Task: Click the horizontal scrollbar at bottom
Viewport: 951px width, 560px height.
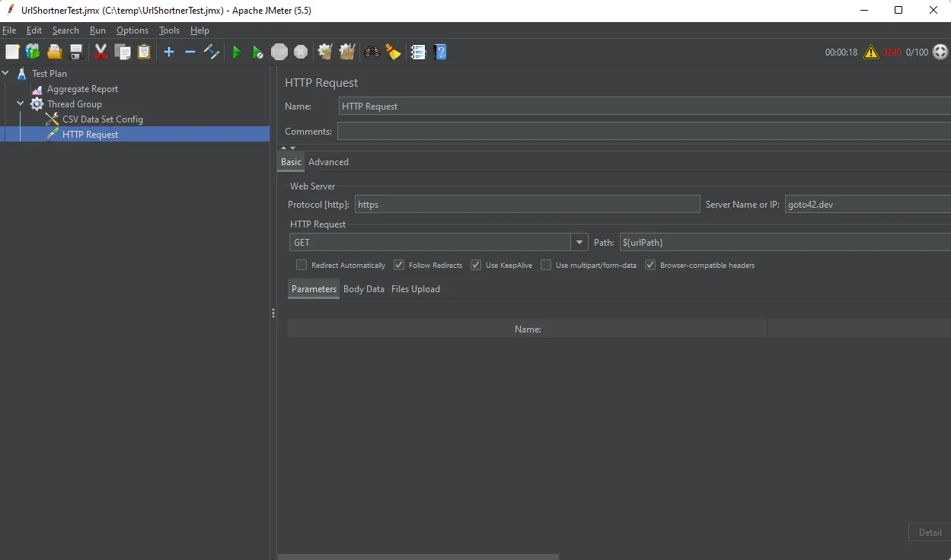Action: tap(419, 557)
